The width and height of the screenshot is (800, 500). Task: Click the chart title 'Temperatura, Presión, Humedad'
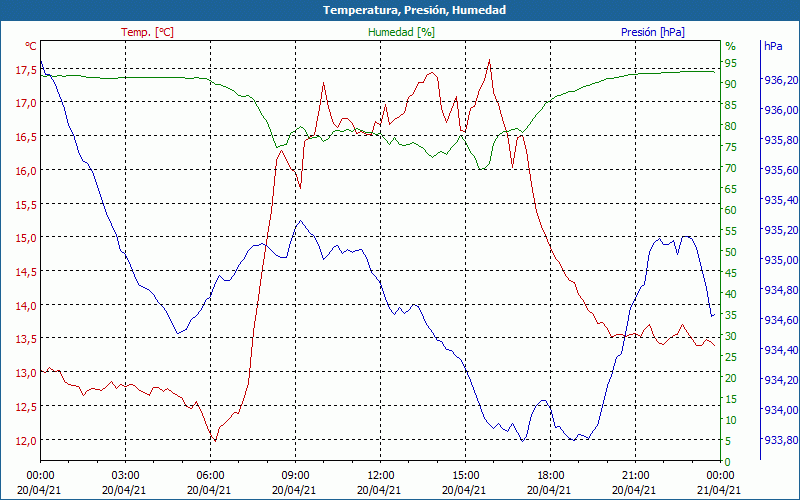pyautogui.click(x=414, y=10)
